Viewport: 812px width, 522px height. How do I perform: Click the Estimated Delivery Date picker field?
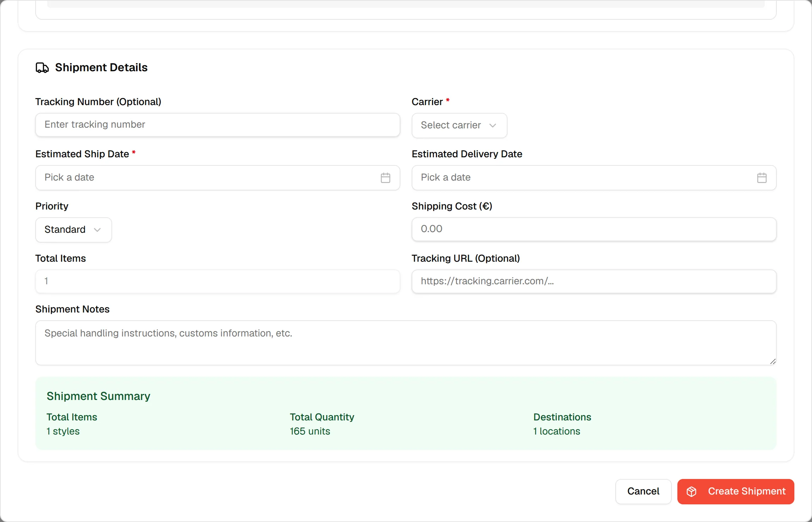pyautogui.click(x=594, y=178)
